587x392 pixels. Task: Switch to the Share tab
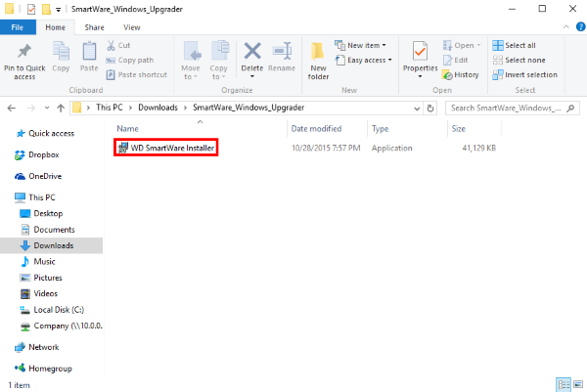pyautogui.click(x=94, y=27)
